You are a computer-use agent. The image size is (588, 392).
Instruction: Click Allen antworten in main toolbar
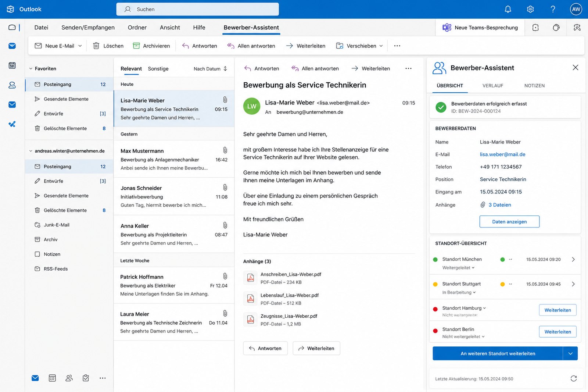pos(251,46)
